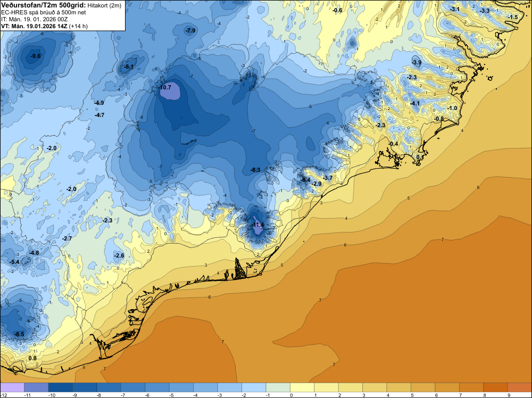Screen dimensions: 532x398
Task: Click the -2.9 temperature label
Action: [316, 184]
